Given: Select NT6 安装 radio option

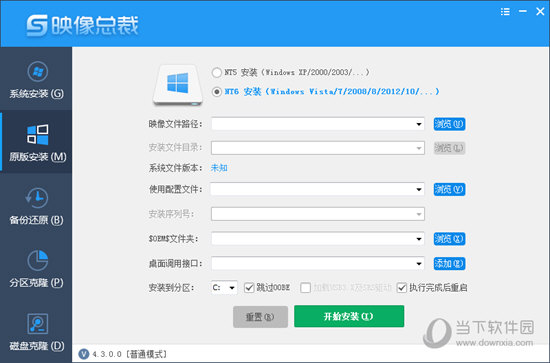Looking at the screenshot, I should click(217, 92).
